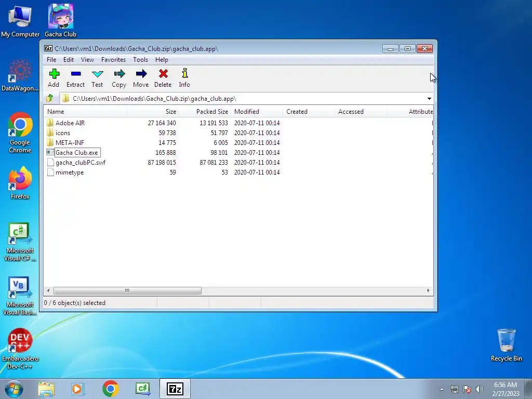Open the Info toolbar button

[x=184, y=78]
